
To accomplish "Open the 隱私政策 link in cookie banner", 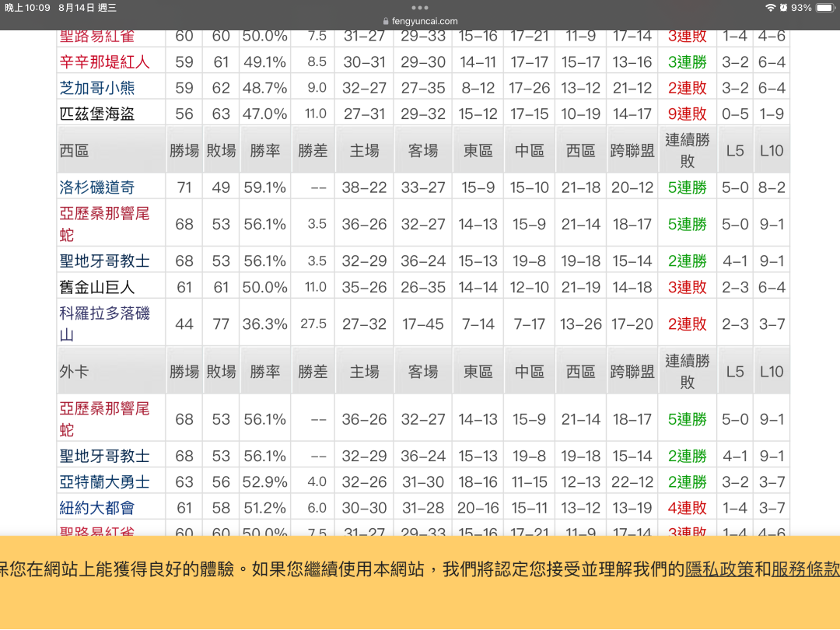I will pyautogui.click(x=719, y=569).
